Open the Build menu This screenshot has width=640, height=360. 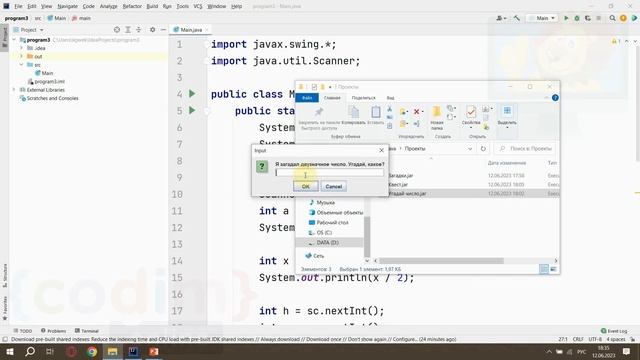tap(152, 6)
